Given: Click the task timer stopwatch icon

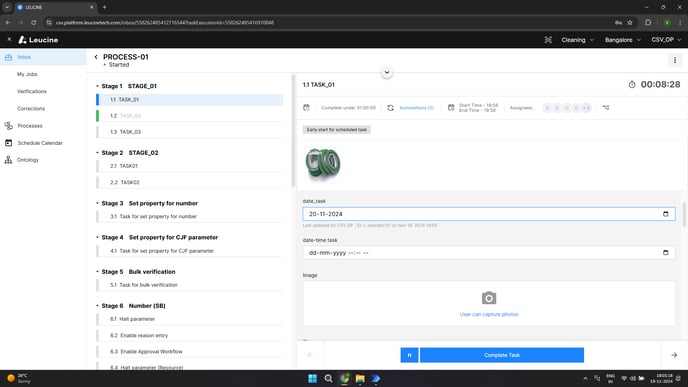Looking at the screenshot, I should pyautogui.click(x=632, y=84).
